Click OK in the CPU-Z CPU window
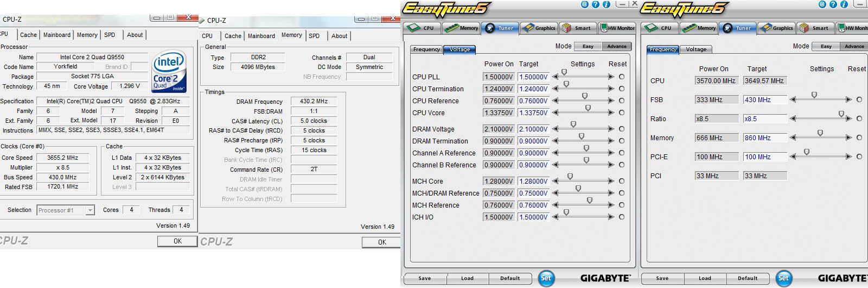 tap(177, 241)
